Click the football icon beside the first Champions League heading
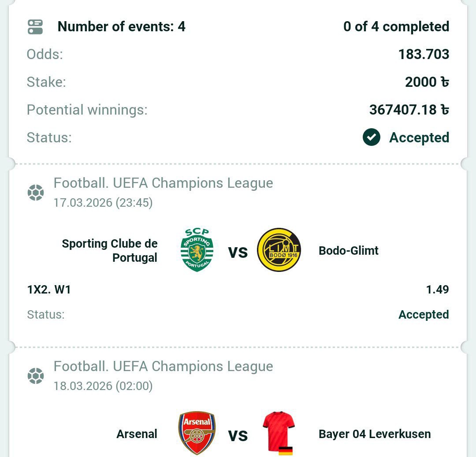 tap(36, 193)
